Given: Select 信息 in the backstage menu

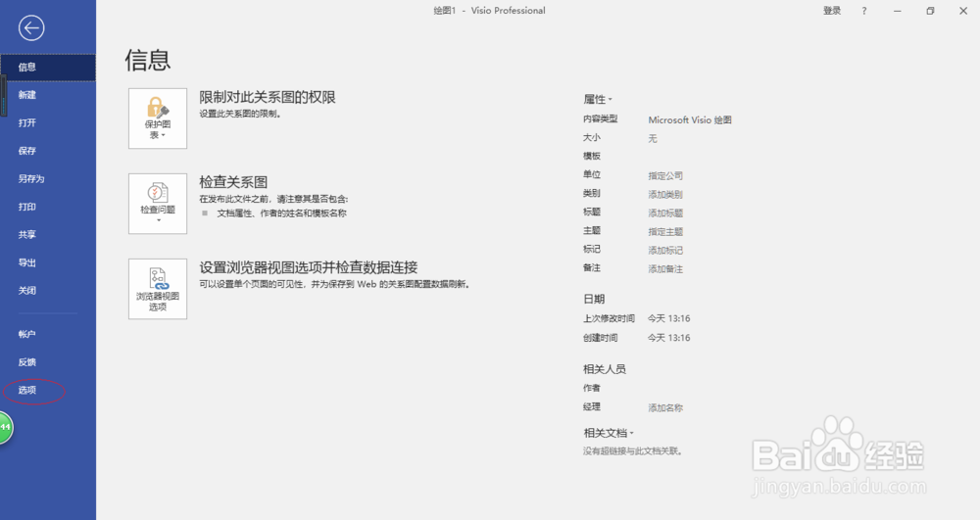Looking at the screenshot, I should click(x=48, y=68).
